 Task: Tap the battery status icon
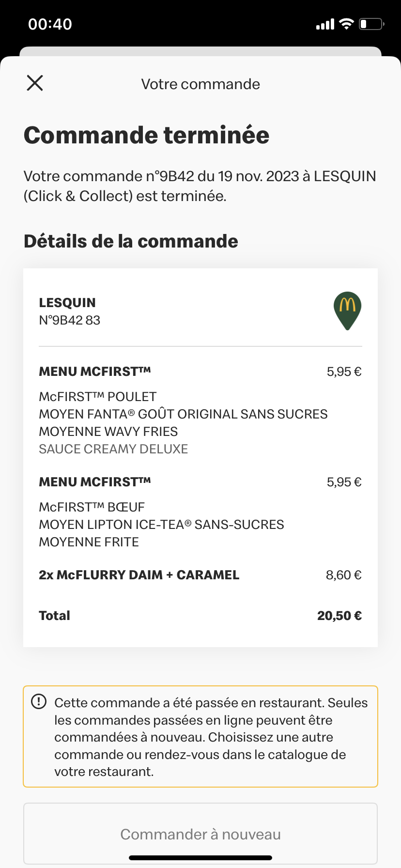point(371,24)
